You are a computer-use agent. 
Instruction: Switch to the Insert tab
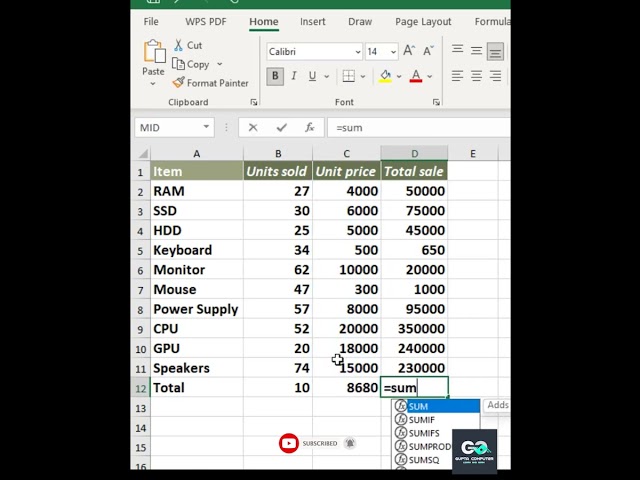(313, 22)
